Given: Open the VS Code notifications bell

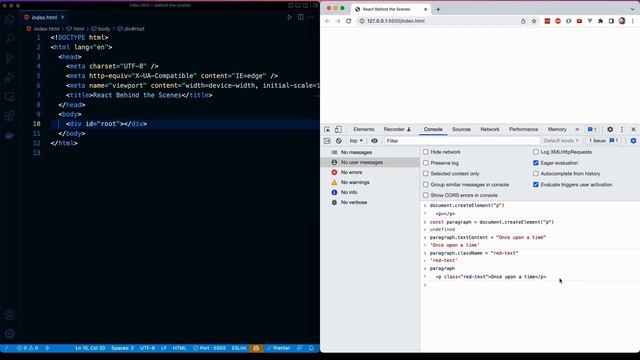Looking at the screenshot, I should [311, 348].
